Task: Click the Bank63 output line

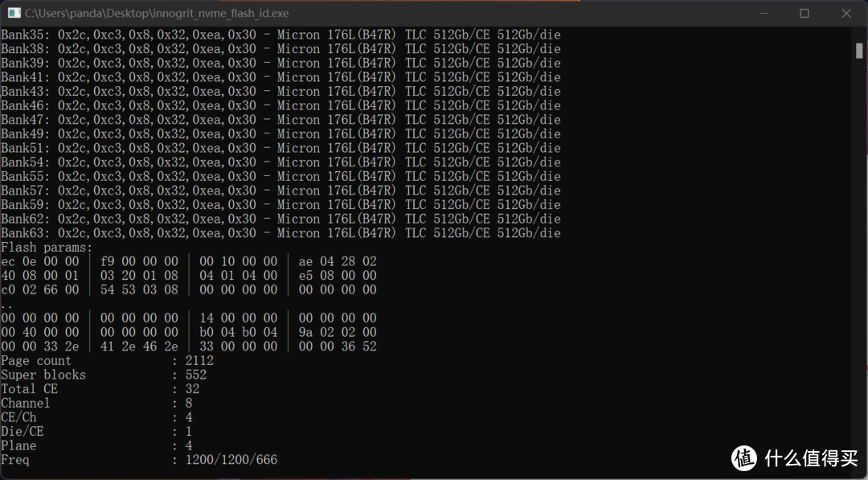Action: [280, 233]
